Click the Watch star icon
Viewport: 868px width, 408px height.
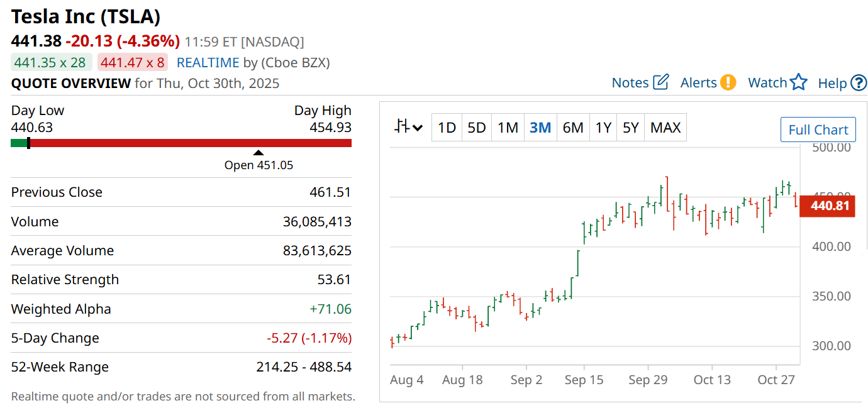tap(799, 82)
